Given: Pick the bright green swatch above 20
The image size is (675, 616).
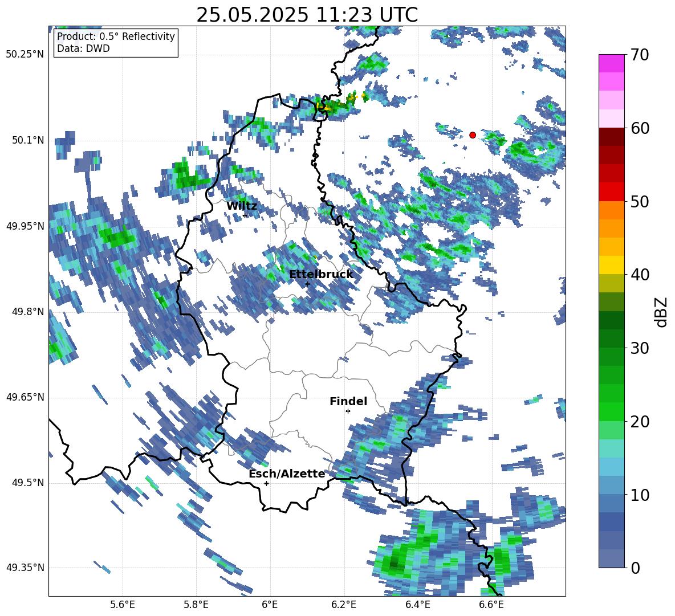Looking at the screenshot, I should coord(611,411).
